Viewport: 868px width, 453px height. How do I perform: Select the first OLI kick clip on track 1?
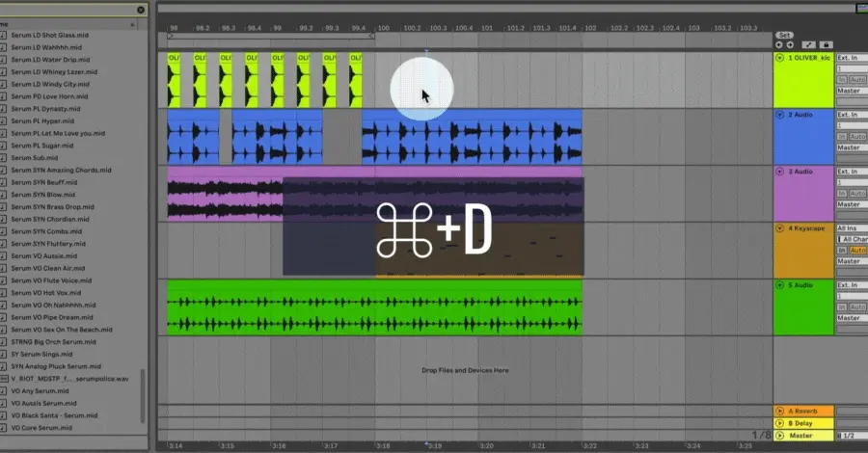coord(174,80)
